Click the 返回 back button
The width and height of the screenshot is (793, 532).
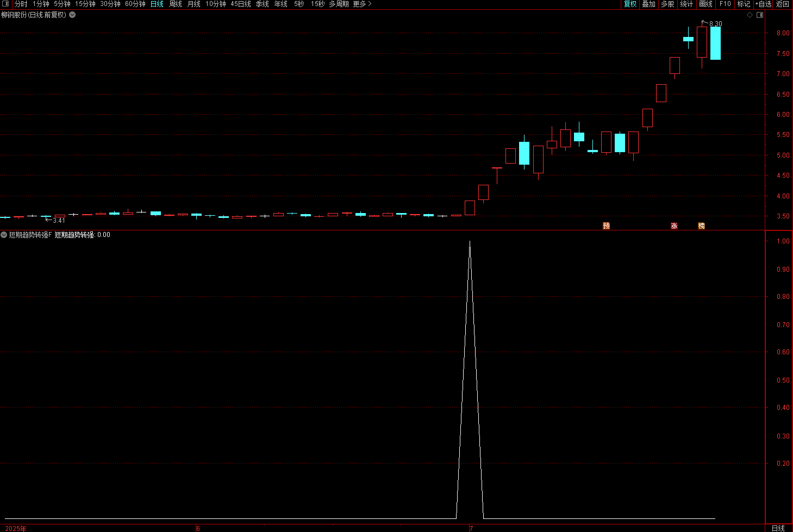pos(782,4)
